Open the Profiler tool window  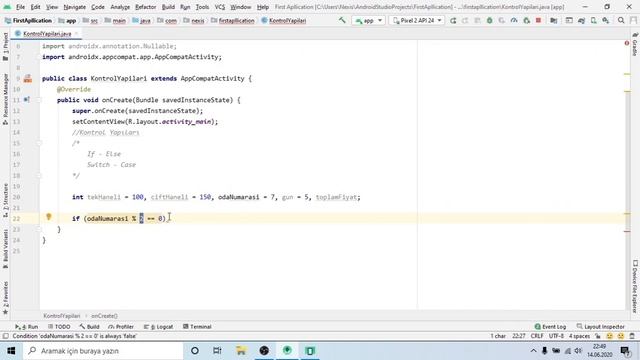[x=121, y=327]
